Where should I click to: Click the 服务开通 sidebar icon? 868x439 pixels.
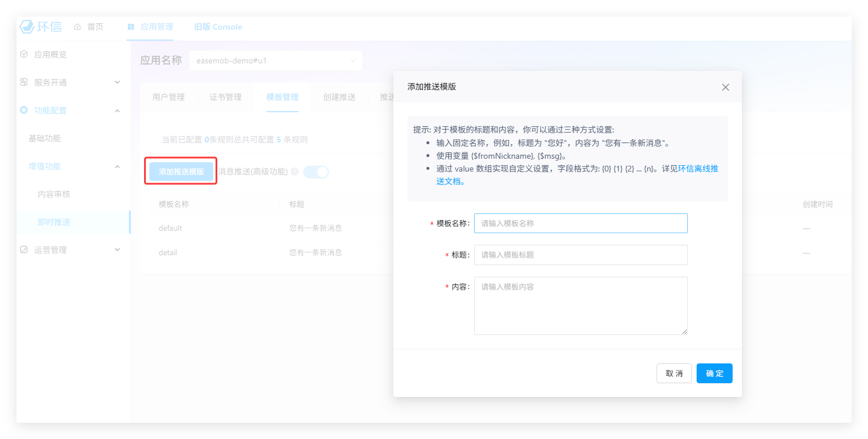coord(24,83)
